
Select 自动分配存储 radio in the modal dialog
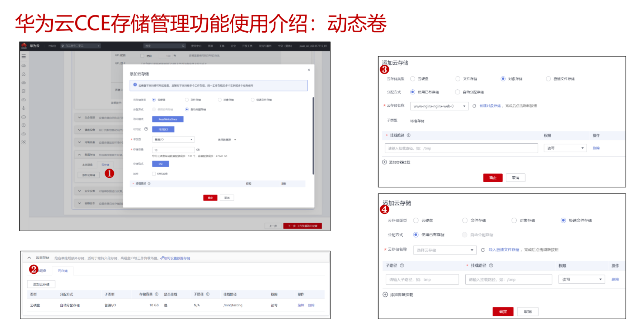[x=187, y=109]
